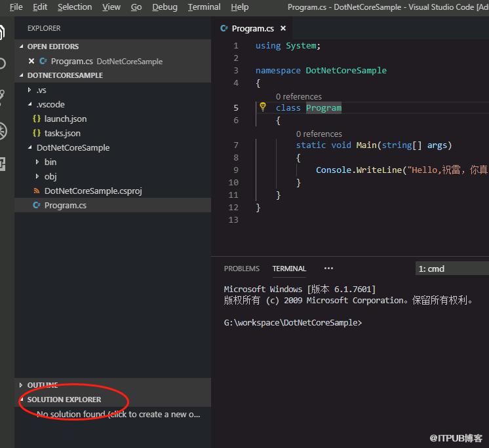
Task: Open the Debug menu
Action: tap(165, 7)
